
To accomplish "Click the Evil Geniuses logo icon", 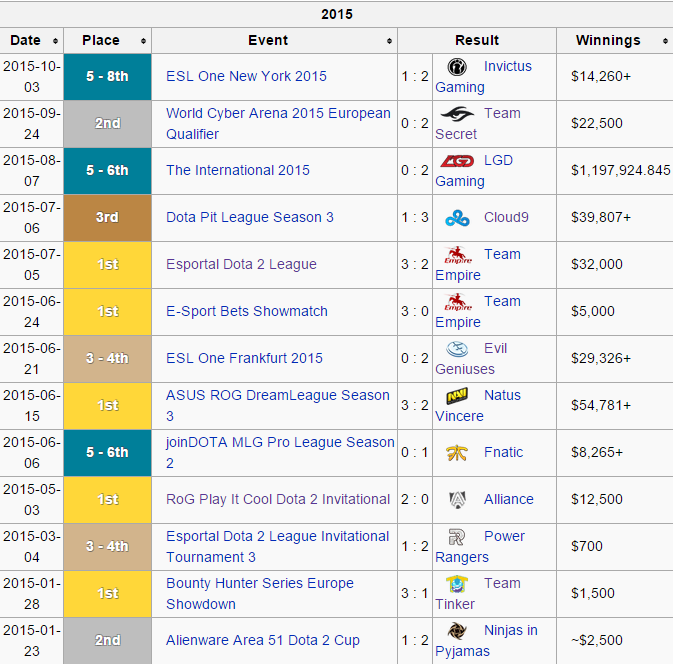I will pos(457,348).
